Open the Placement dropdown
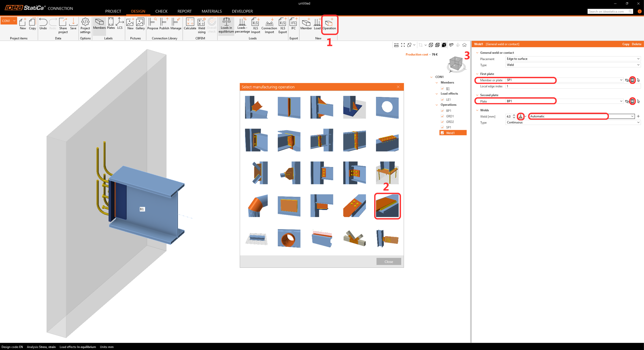The width and height of the screenshot is (644, 350). pyautogui.click(x=573, y=59)
